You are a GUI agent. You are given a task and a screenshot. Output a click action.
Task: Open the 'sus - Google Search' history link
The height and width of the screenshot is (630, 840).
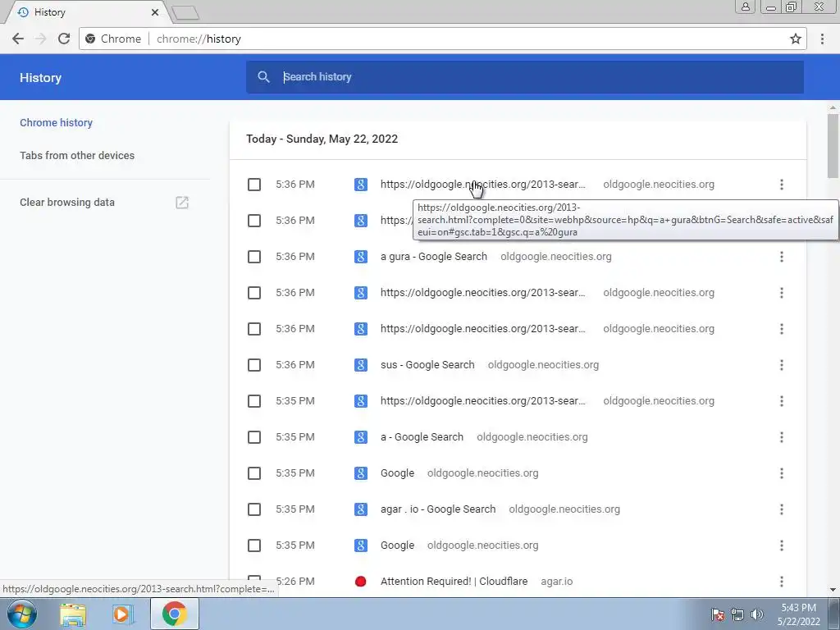[x=427, y=365]
